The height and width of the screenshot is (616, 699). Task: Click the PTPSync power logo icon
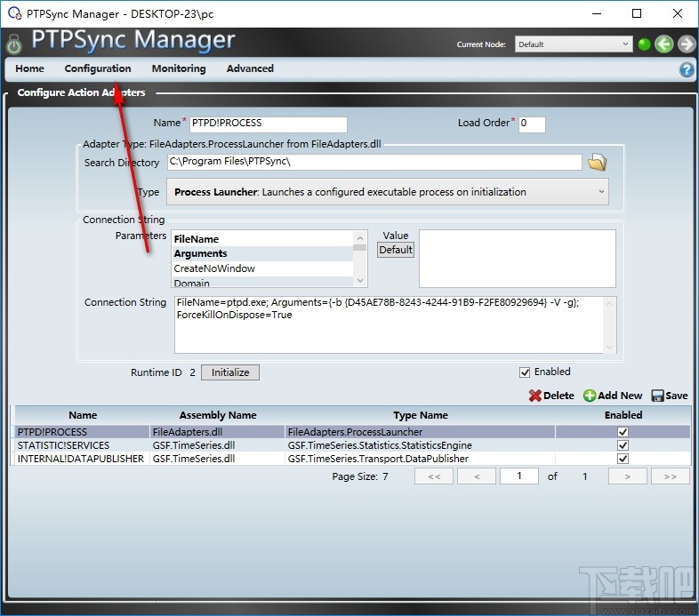(x=14, y=44)
